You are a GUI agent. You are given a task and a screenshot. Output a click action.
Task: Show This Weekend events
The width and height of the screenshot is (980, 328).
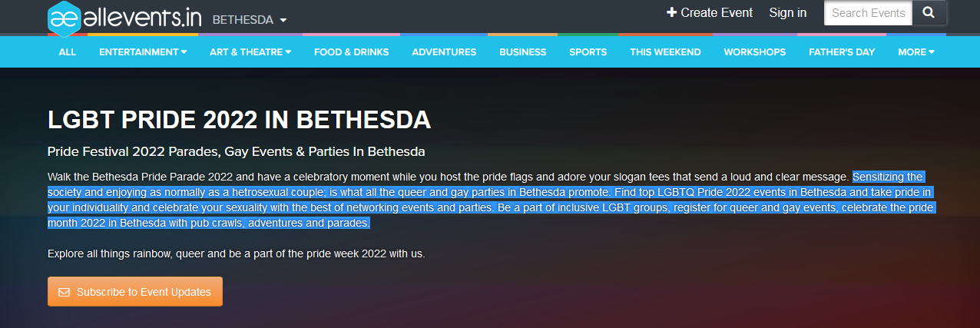point(665,52)
